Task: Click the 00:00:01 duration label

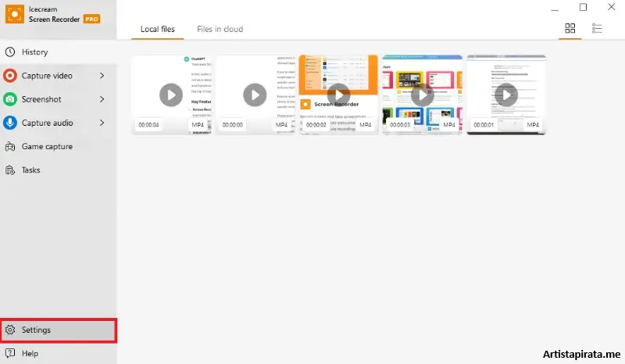Action: pos(484,125)
